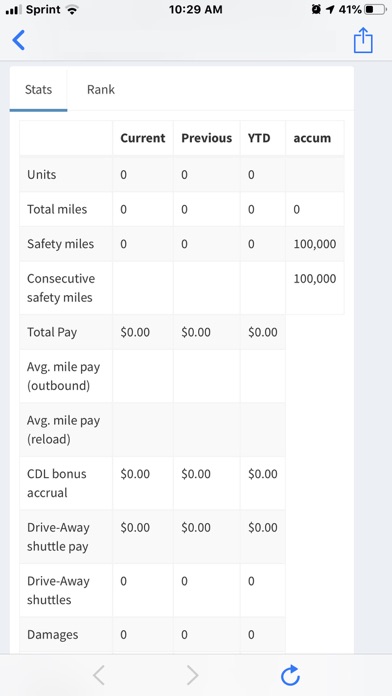Viewport: 392px width, 696px height.
Task: Click the CDL bonus accrual row label
Action: click(x=56, y=483)
